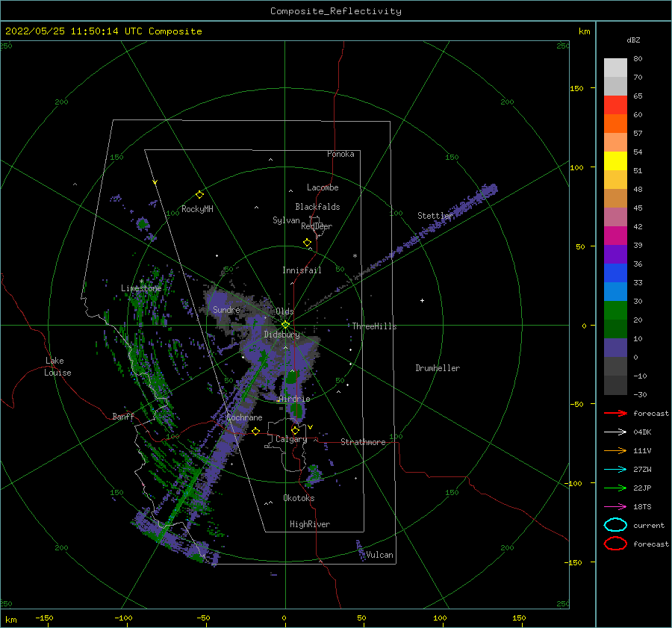The height and width of the screenshot is (628, 672).
Task: Select the purple 36-39 dBZ swatch
Action: click(615, 255)
